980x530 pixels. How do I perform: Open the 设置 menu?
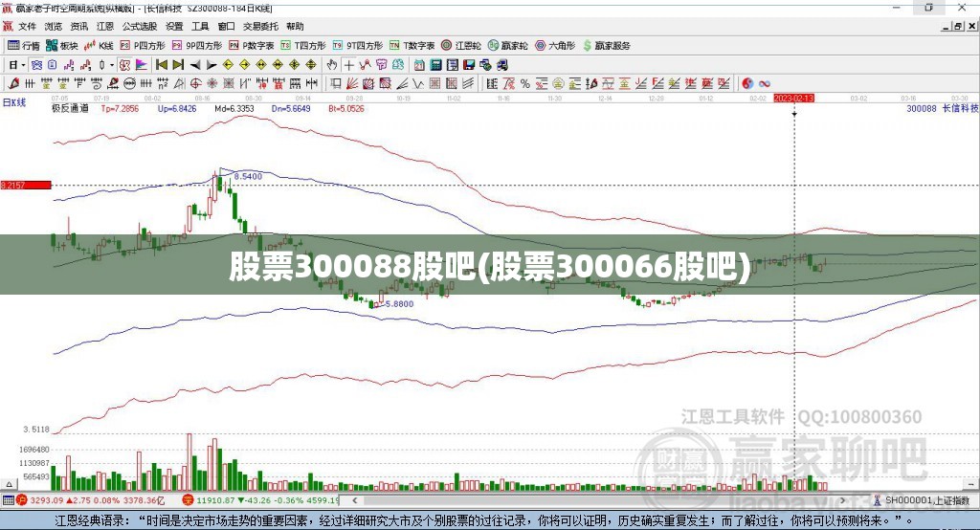coord(174,26)
